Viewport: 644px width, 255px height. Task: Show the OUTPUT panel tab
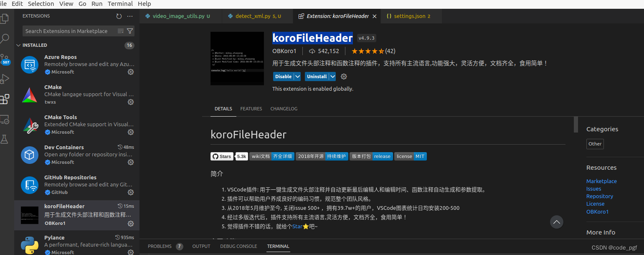coord(201,246)
